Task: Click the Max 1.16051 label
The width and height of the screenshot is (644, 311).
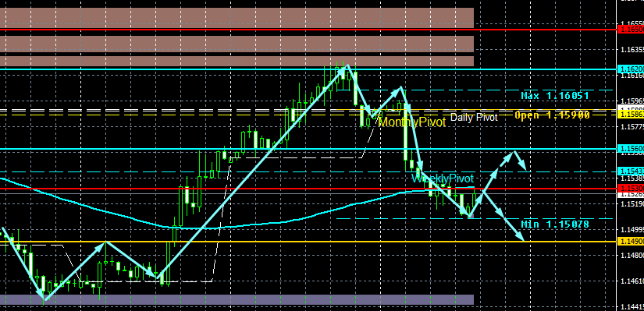Action: point(555,96)
